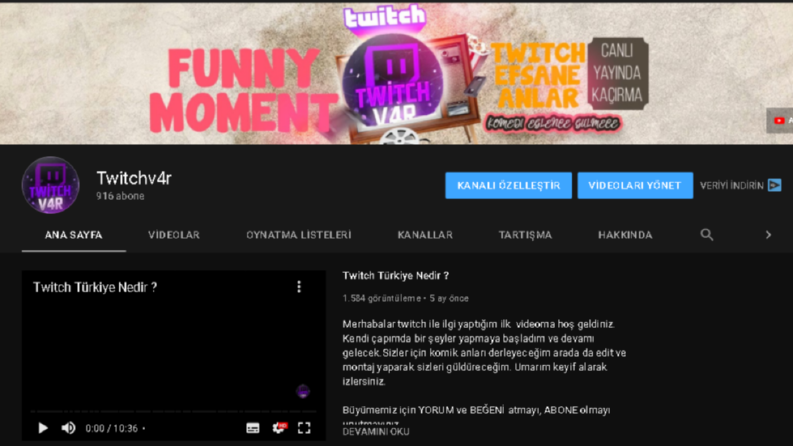
Task: Click the YouTube link in banner corner
Action: coord(780,120)
